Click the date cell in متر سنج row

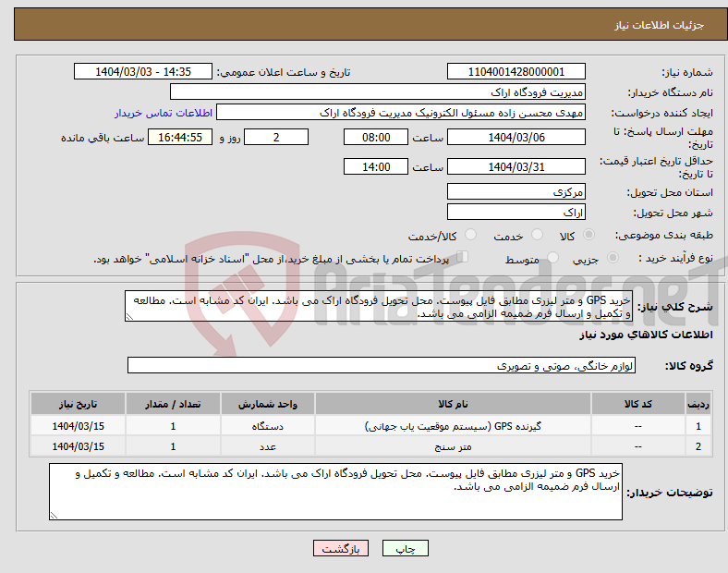(78, 446)
